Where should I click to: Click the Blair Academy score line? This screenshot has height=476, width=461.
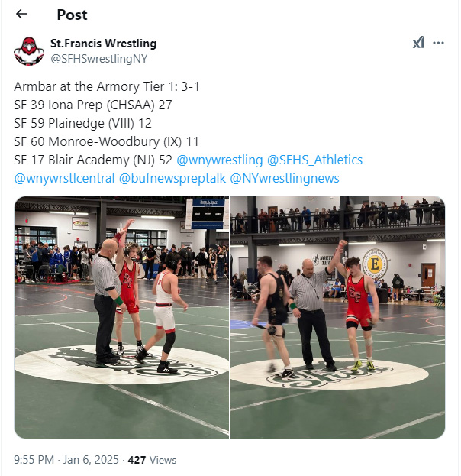[x=93, y=160]
